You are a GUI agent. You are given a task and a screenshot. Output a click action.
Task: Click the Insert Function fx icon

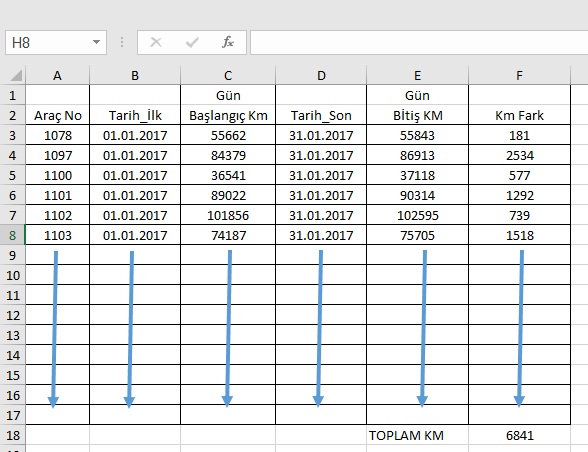tap(228, 42)
